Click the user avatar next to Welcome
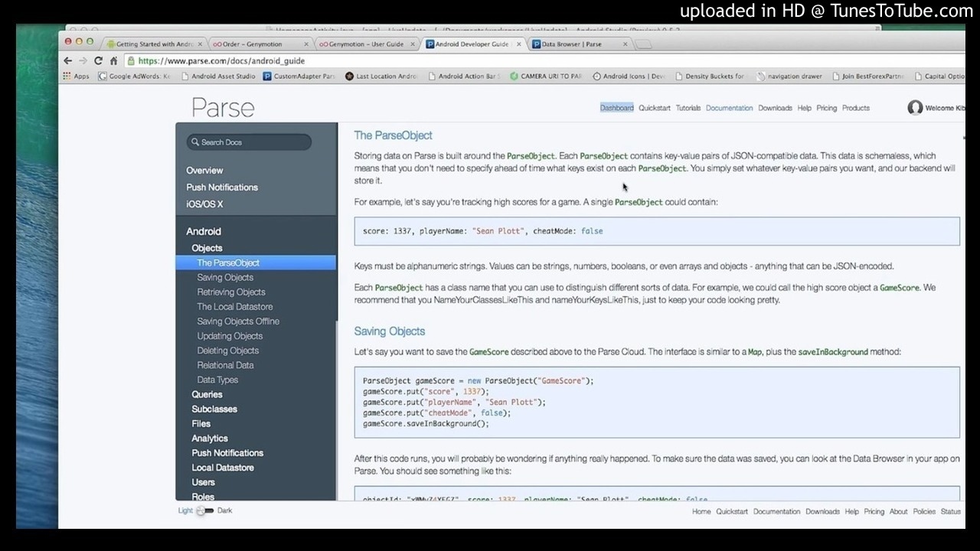 [x=915, y=108]
